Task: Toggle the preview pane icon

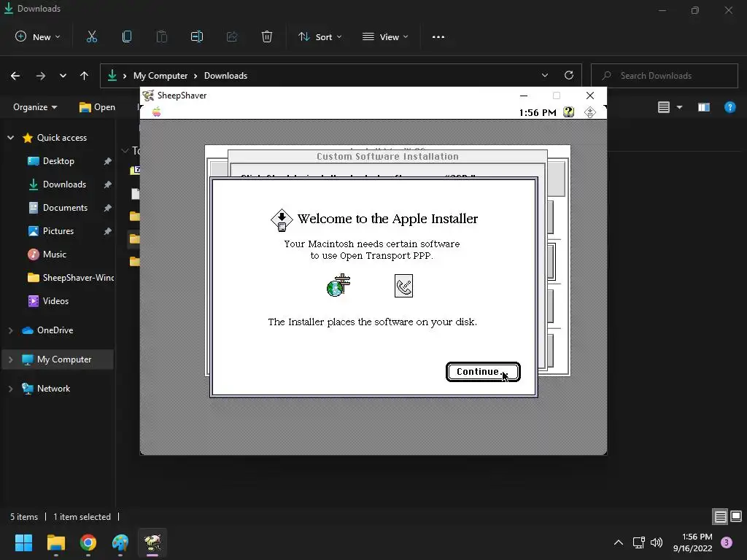Action: point(704,107)
